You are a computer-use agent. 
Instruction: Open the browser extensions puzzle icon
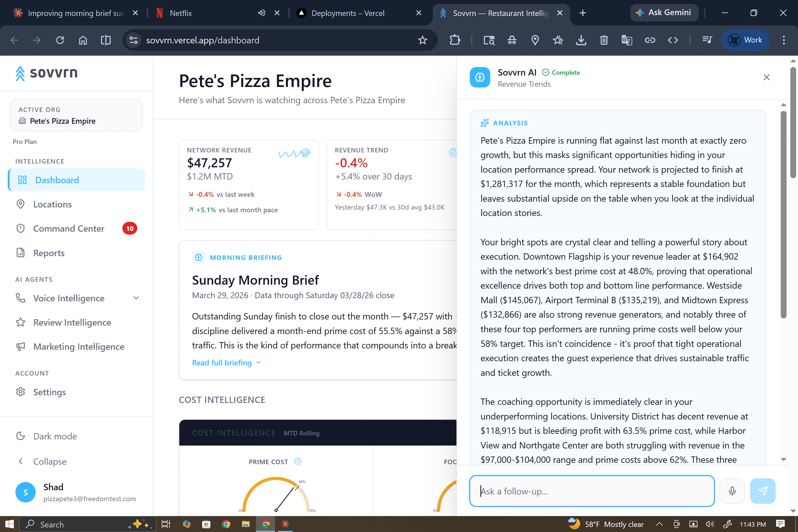(x=455, y=40)
